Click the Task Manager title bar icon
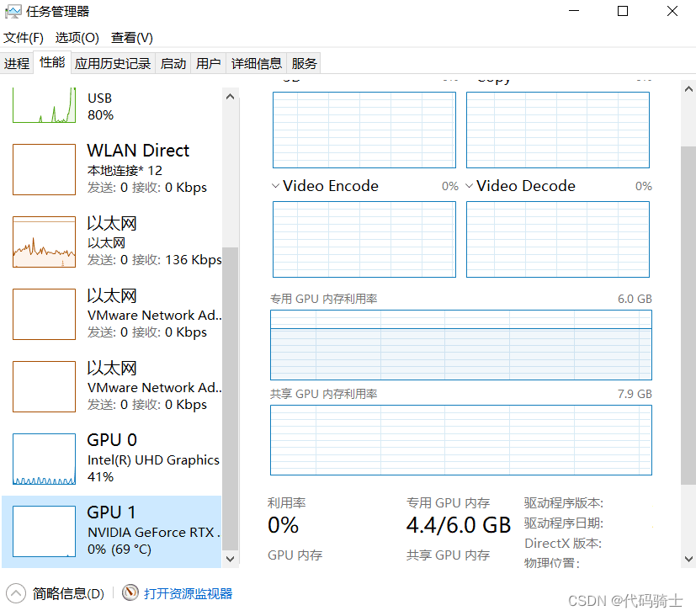The width and height of the screenshot is (696, 616). click(13, 11)
